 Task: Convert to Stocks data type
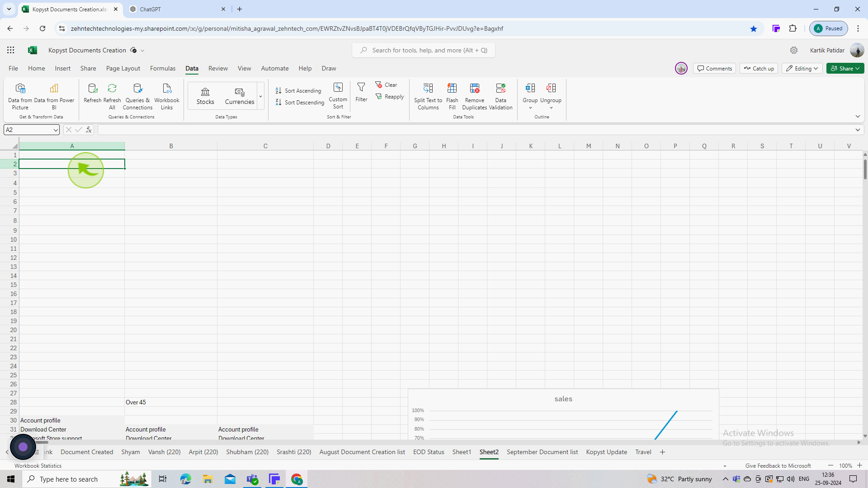tap(205, 96)
